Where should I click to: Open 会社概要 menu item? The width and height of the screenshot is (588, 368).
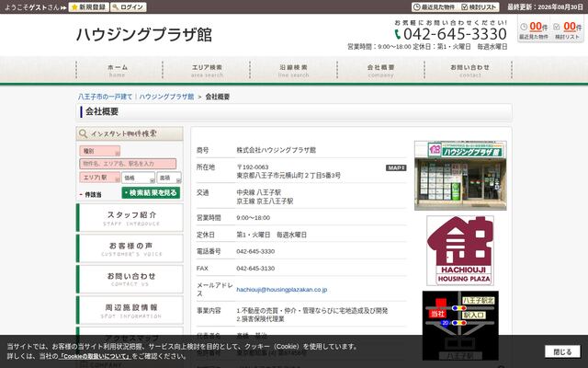coord(380,70)
